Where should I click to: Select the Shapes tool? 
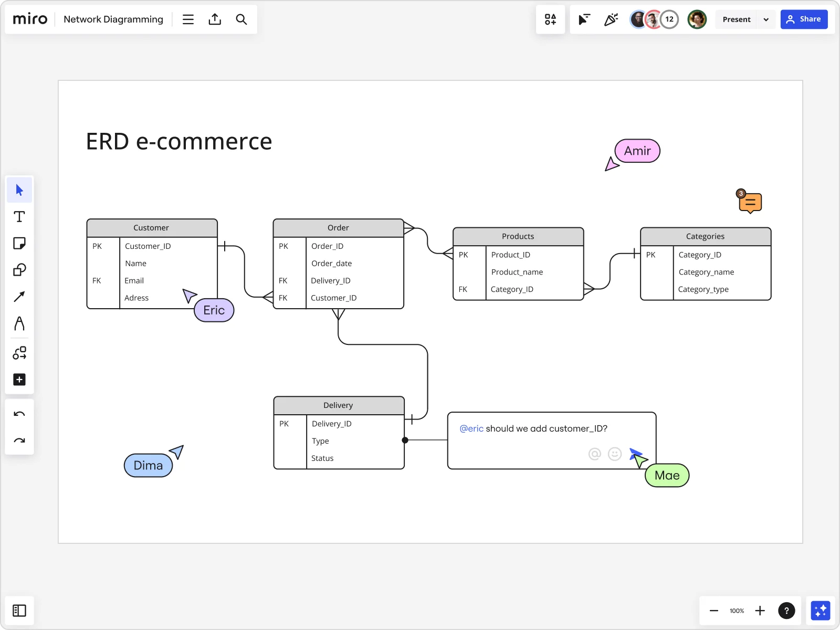pyautogui.click(x=19, y=270)
